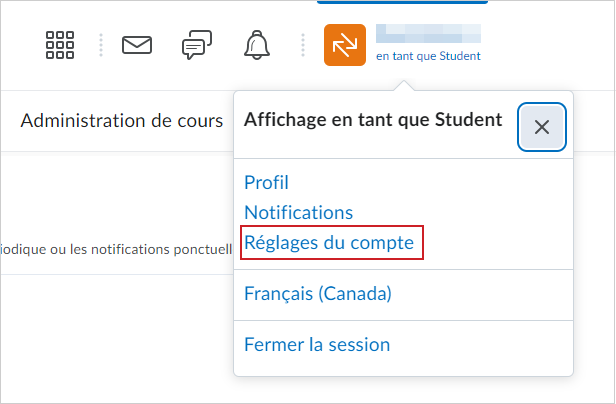Change language via Français (Canada)
616x404 pixels.
[318, 294]
